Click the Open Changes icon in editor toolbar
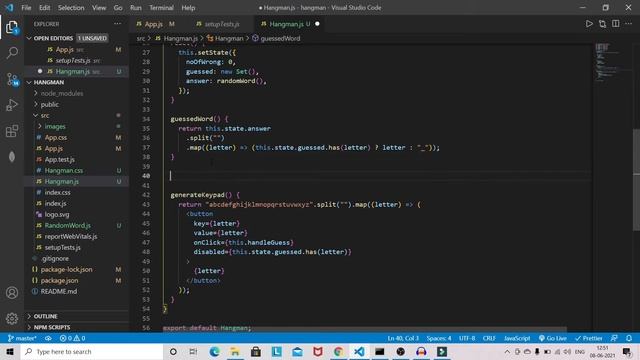The image size is (640, 360). point(602,24)
